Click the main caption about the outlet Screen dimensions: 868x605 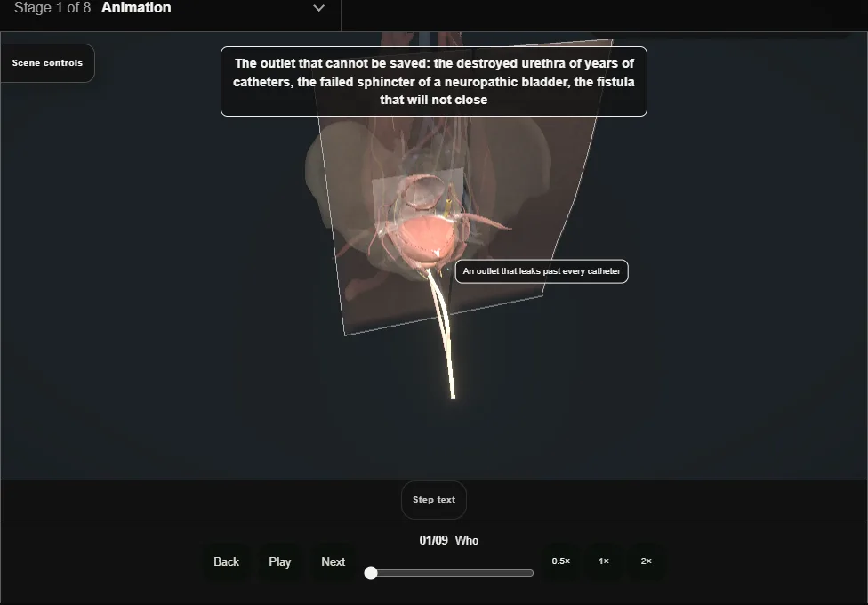tap(434, 82)
